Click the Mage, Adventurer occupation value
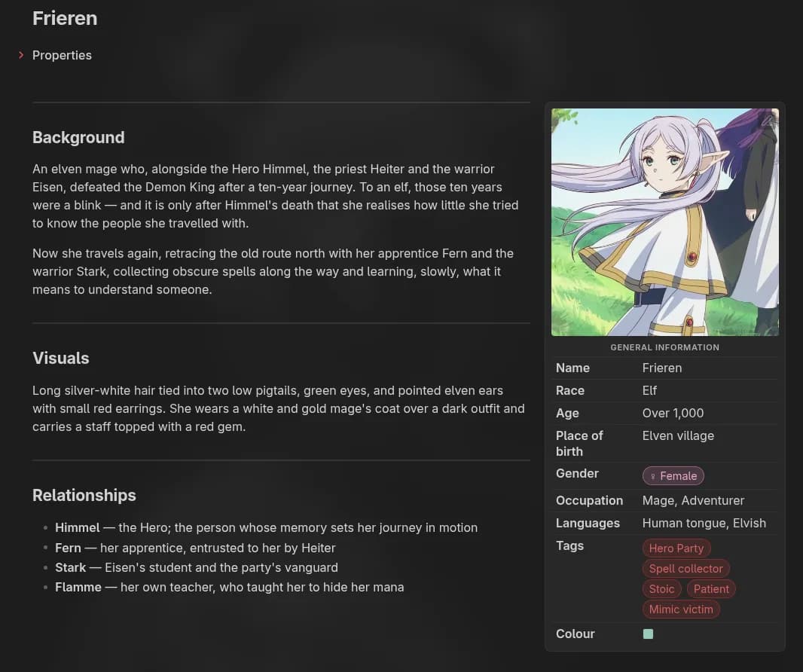The height and width of the screenshot is (672, 803). [693, 500]
